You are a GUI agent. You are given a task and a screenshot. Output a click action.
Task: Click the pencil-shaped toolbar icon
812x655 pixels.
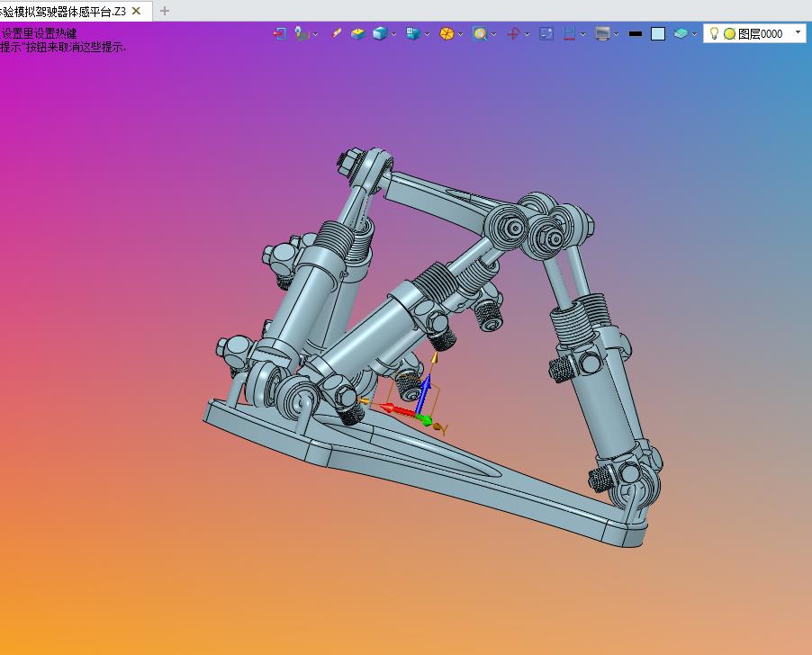pos(337,33)
